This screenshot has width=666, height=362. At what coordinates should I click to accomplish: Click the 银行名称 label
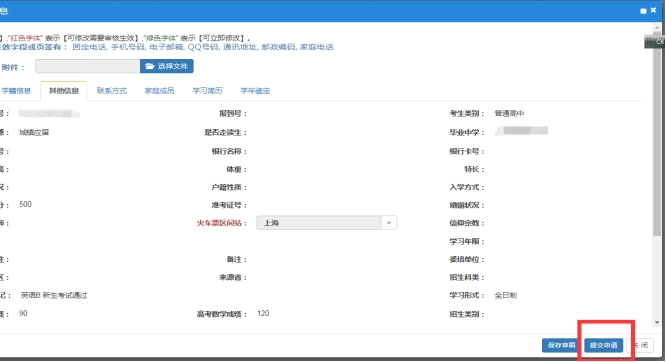pos(229,151)
